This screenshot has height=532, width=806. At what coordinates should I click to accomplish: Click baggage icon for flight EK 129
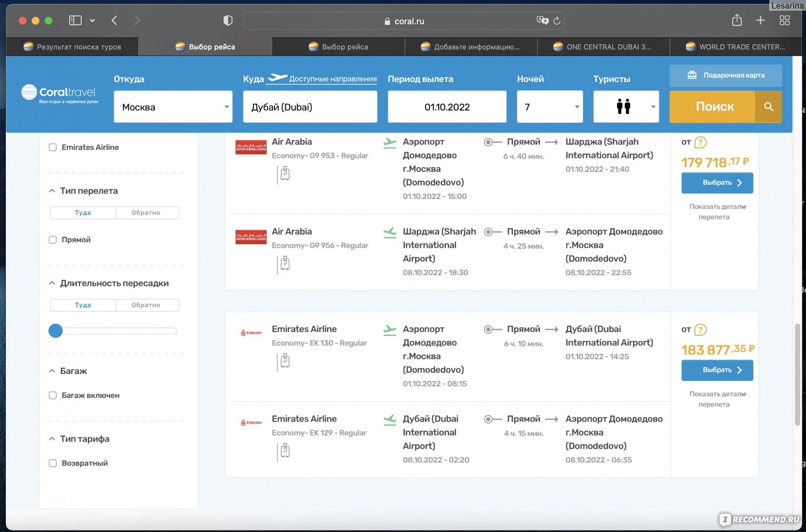tap(285, 451)
